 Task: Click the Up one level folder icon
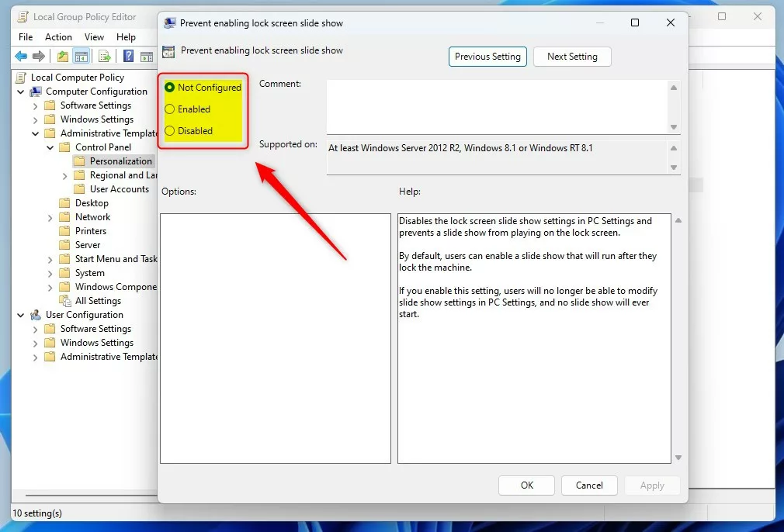click(63, 56)
